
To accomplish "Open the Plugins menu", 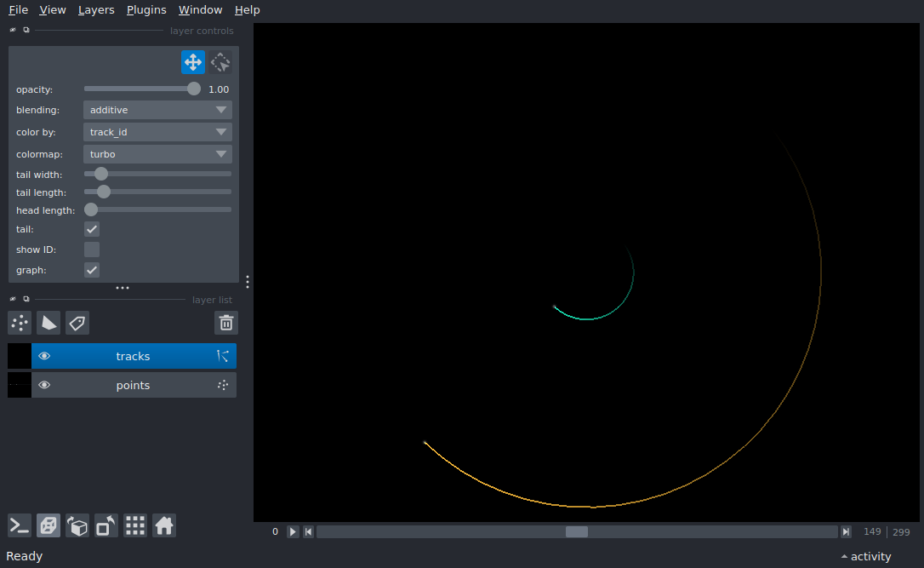I will click(x=146, y=10).
